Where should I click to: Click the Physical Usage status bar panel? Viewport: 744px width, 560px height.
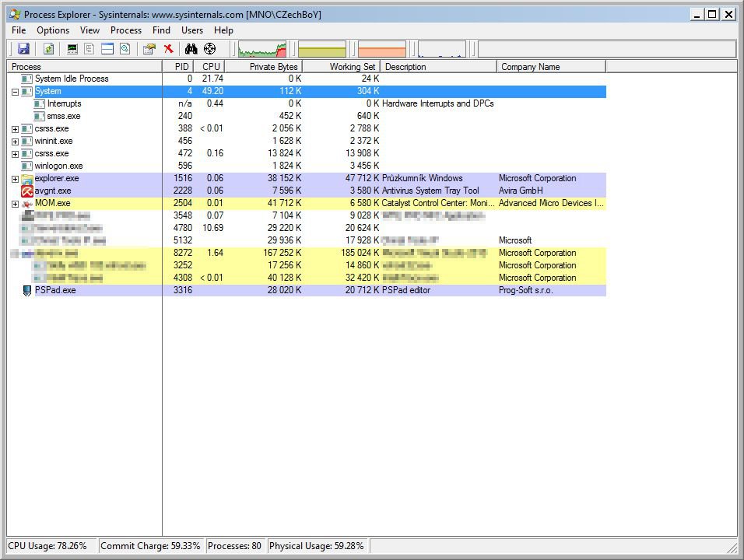pos(317,546)
